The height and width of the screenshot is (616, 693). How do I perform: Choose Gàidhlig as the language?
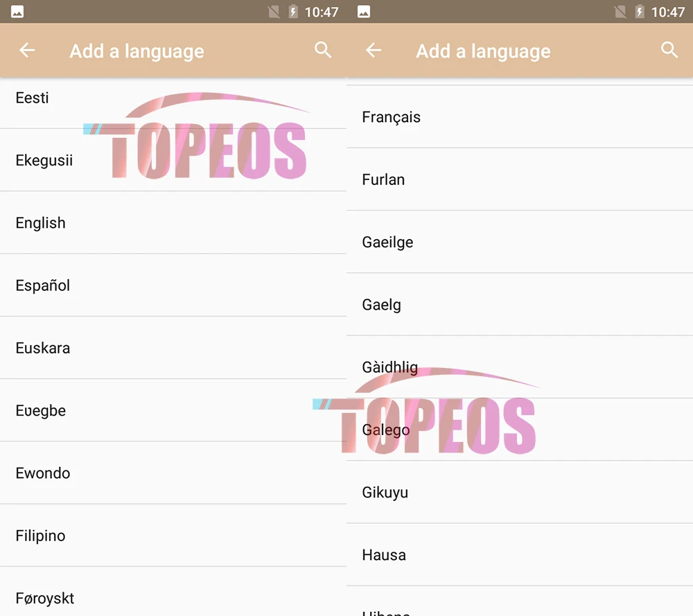(x=520, y=367)
